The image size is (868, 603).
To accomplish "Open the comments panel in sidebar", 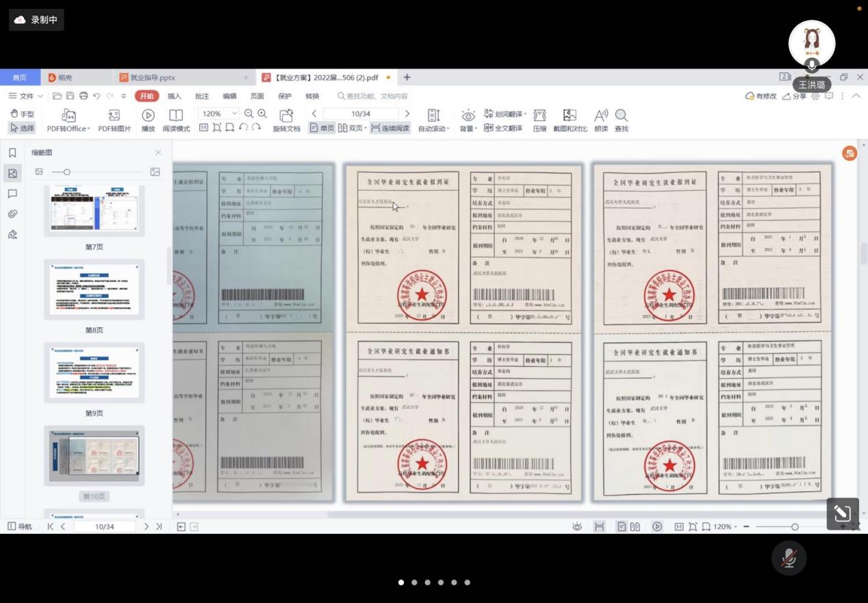I will coord(12,194).
